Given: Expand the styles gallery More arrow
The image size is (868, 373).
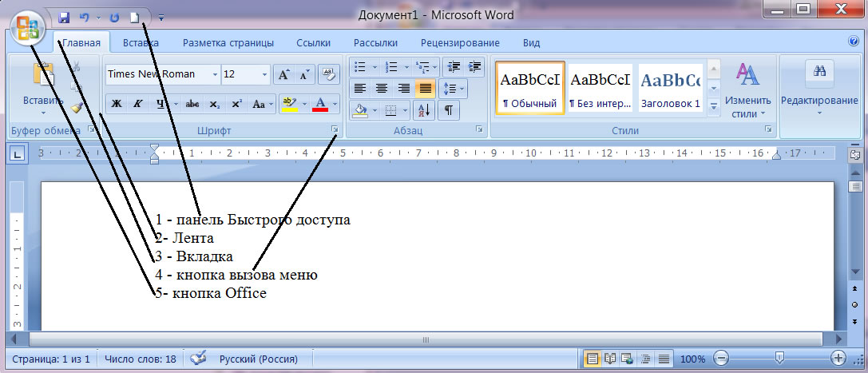Looking at the screenshot, I should [714, 105].
